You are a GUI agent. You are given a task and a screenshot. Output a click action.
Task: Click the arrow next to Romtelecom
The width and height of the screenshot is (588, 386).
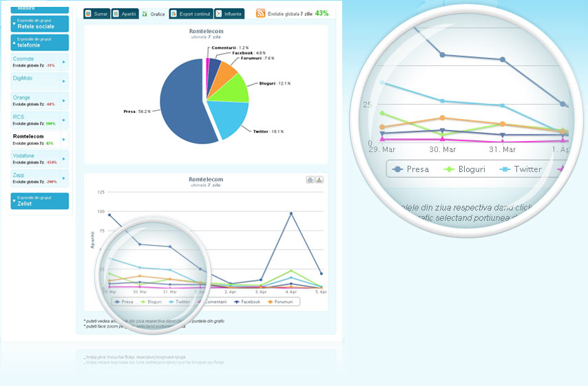tap(64, 140)
